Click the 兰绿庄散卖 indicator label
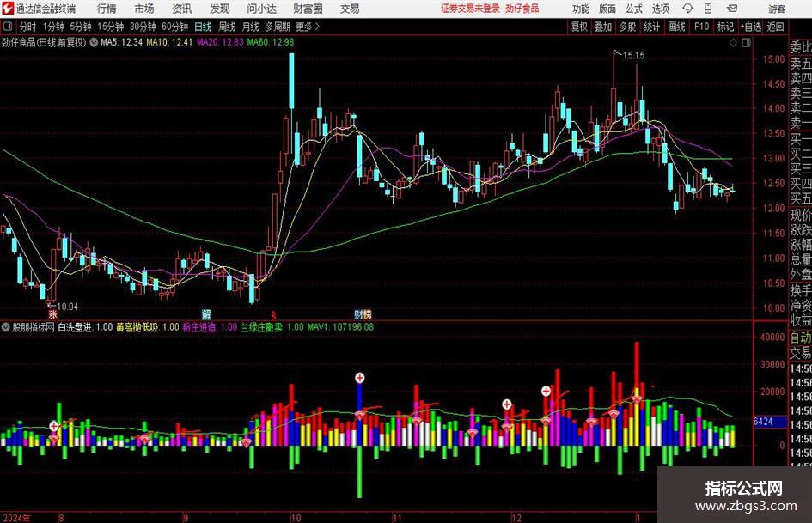 [x=263, y=327]
